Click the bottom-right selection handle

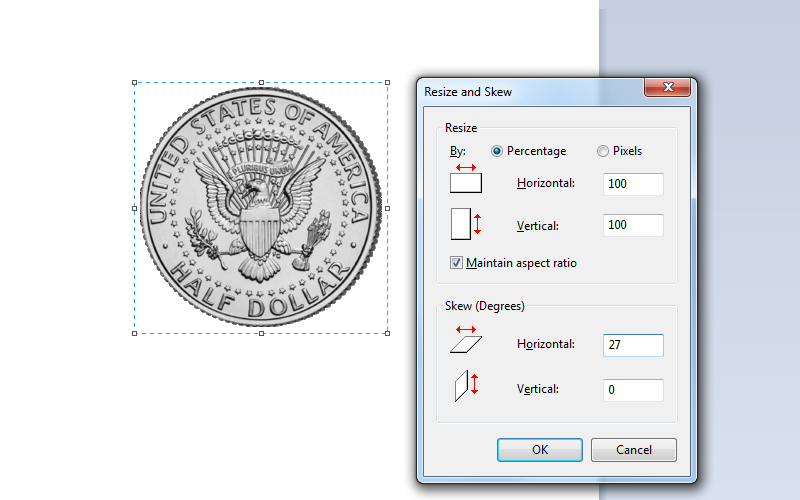pos(388,333)
